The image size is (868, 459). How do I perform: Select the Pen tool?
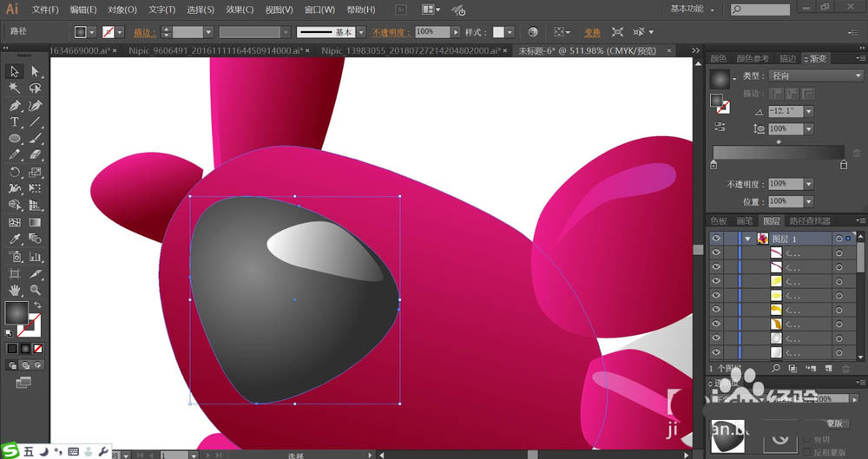click(x=15, y=105)
